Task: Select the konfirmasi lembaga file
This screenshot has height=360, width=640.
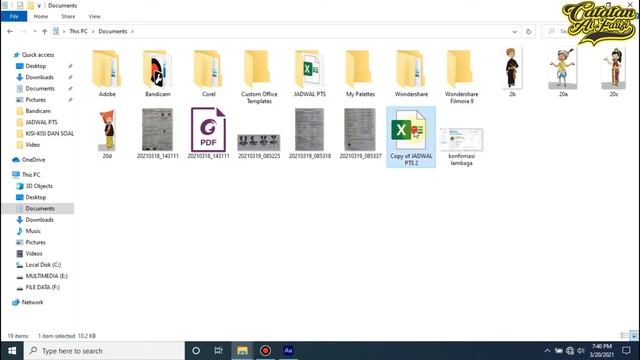Action: tap(461, 146)
